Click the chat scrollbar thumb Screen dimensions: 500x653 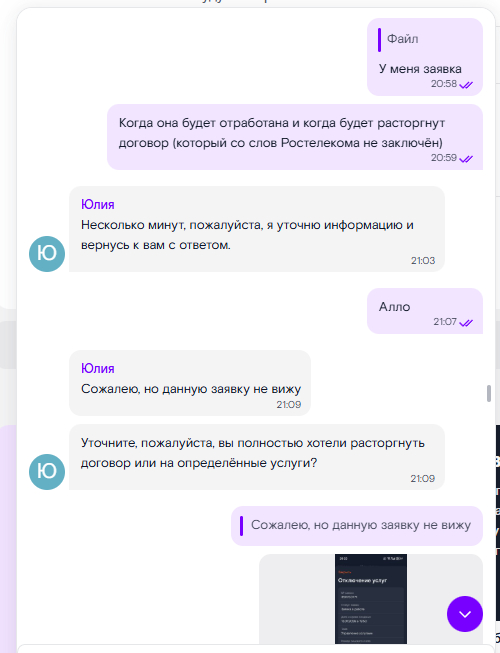(489, 394)
